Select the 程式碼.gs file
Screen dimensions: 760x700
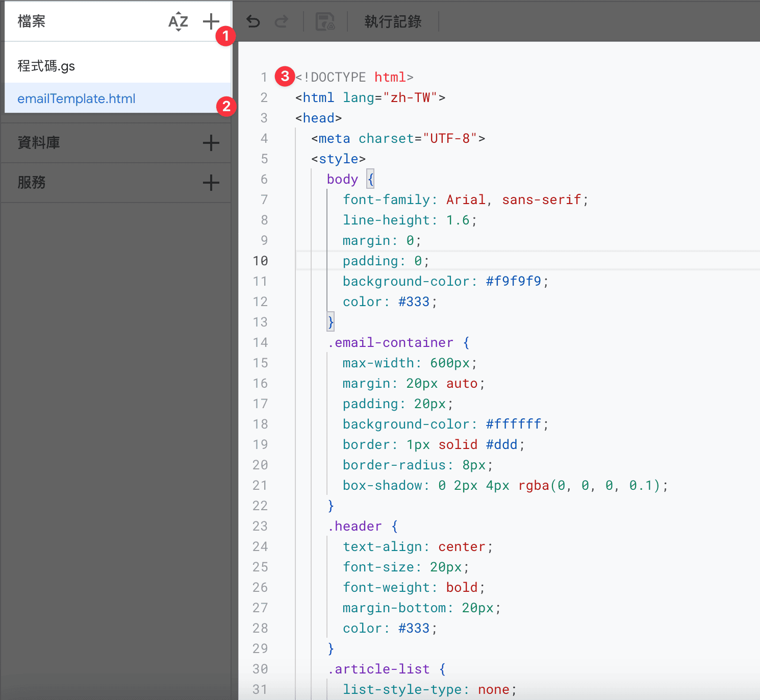(x=47, y=65)
